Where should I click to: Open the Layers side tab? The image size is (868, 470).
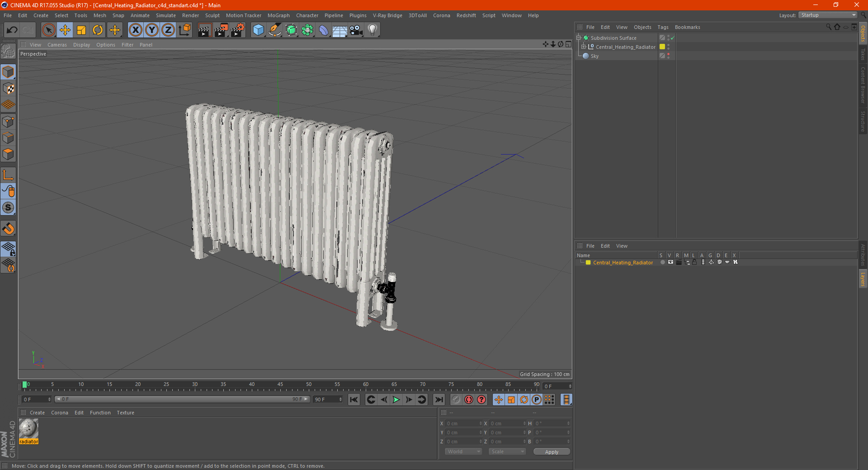863,279
